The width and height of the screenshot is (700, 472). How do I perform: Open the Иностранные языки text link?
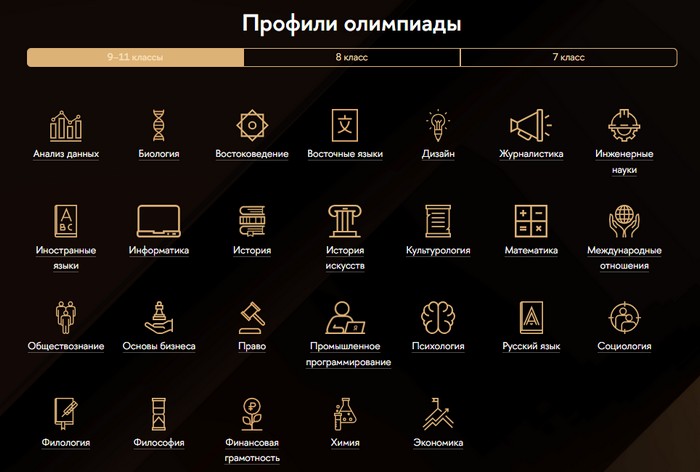(x=66, y=258)
